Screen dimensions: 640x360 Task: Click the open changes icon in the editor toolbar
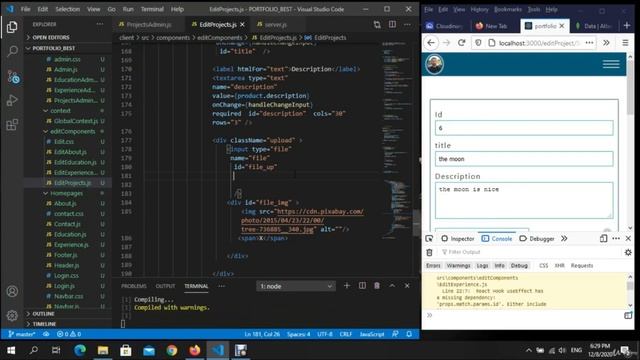pyautogui.click(x=377, y=24)
